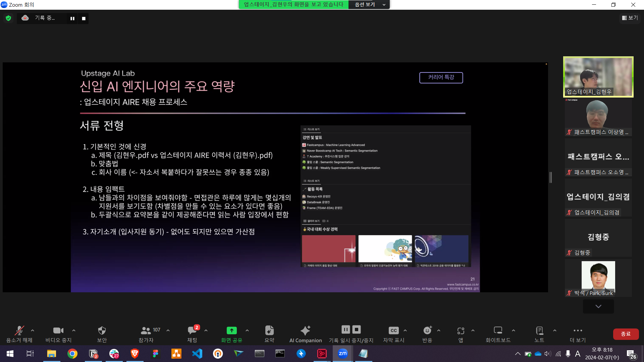Open the AI Companion sparkle icon
This screenshot has width=644, height=362.
(x=305, y=330)
